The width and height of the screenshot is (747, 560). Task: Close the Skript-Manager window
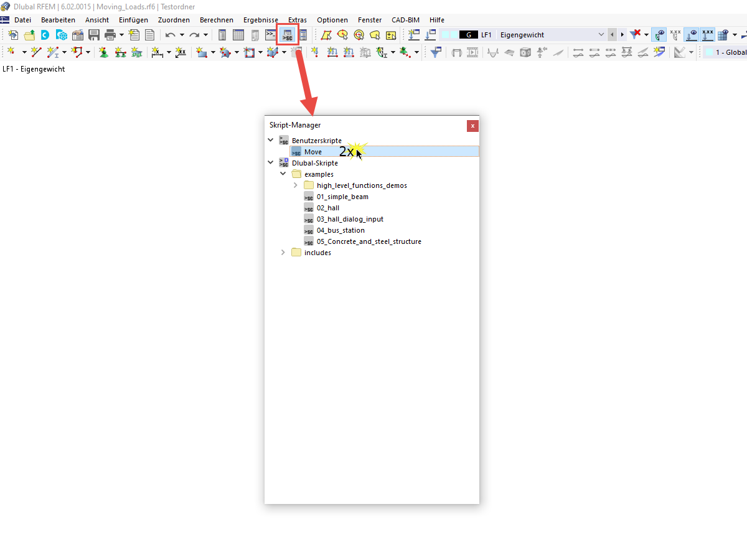point(472,126)
